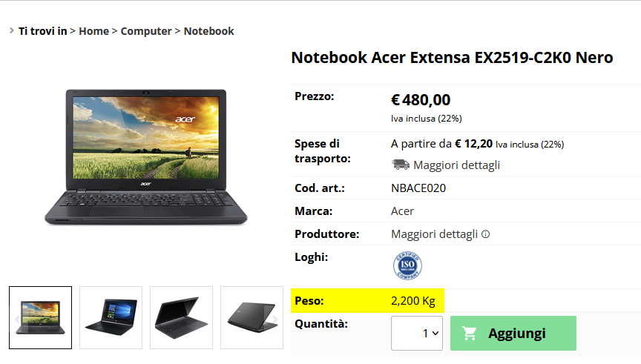The image size is (641, 364).
Task: Select thumbnail showing Windows desktop laptop
Action: (111, 317)
